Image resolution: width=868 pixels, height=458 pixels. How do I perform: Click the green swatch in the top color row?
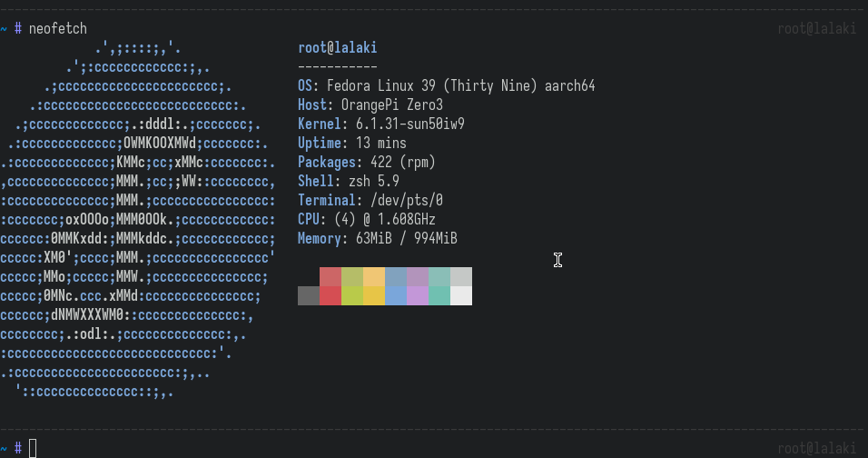[352, 276]
